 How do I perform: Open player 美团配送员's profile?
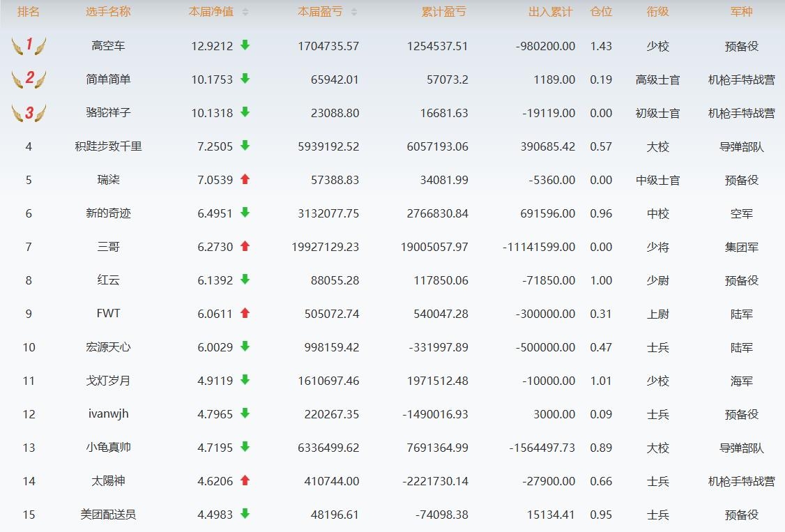(x=108, y=515)
